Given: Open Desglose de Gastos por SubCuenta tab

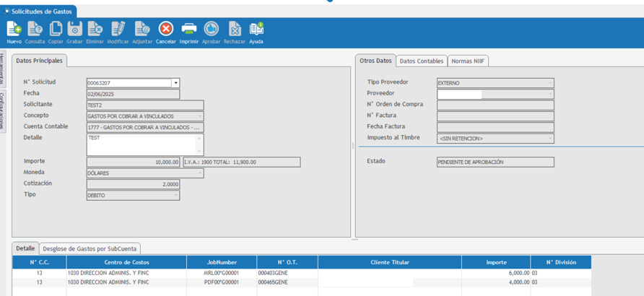Looking at the screenshot, I should (90, 248).
